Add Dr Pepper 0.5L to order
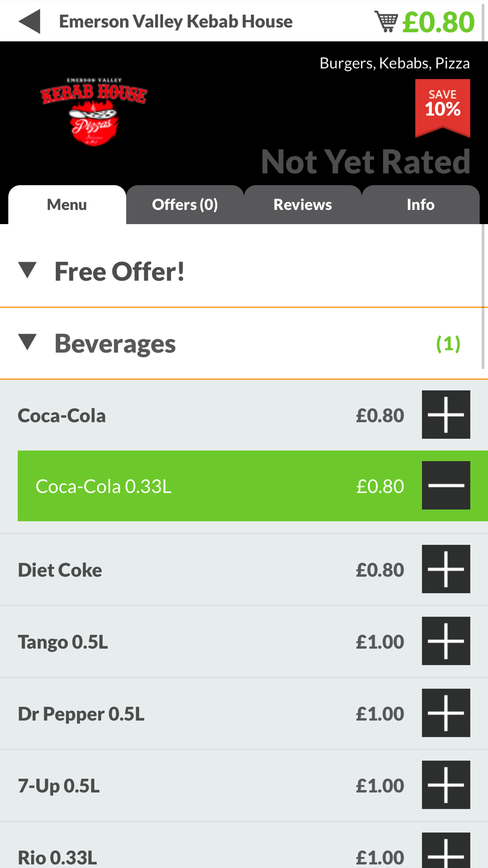Image resolution: width=488 pixels, height=868 pixels. [446, 713]
